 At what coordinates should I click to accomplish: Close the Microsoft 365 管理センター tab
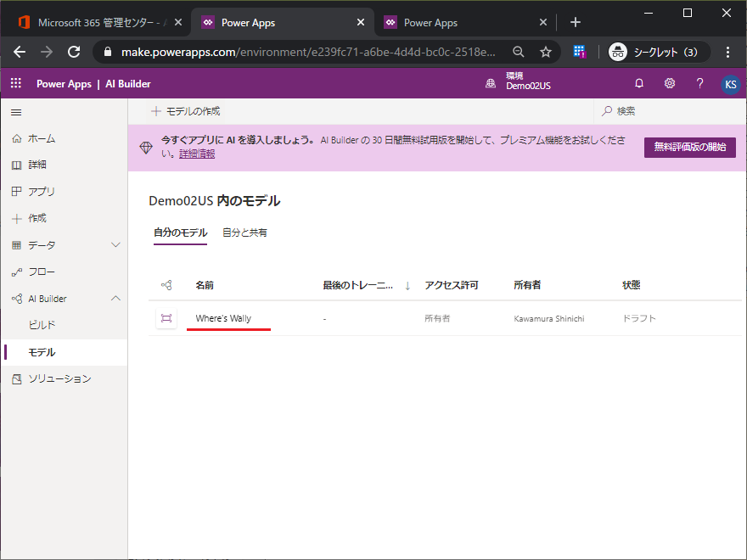(x=178, y=22)
